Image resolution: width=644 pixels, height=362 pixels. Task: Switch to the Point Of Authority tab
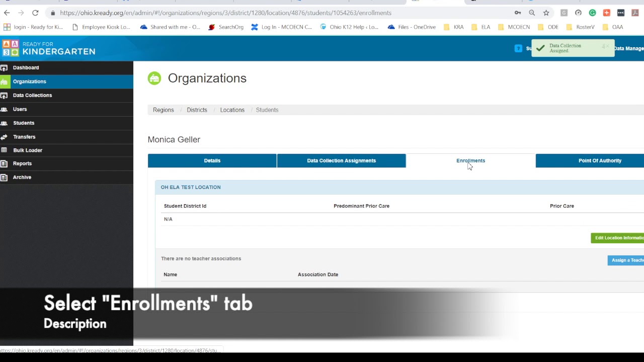590,160
